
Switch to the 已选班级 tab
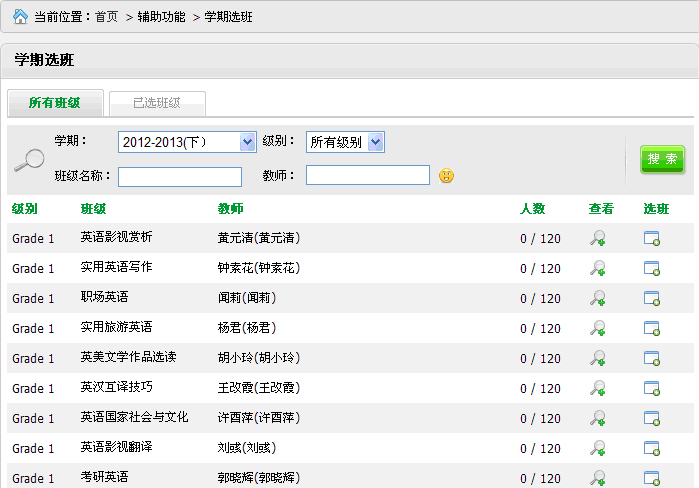[x=157, y=103]
